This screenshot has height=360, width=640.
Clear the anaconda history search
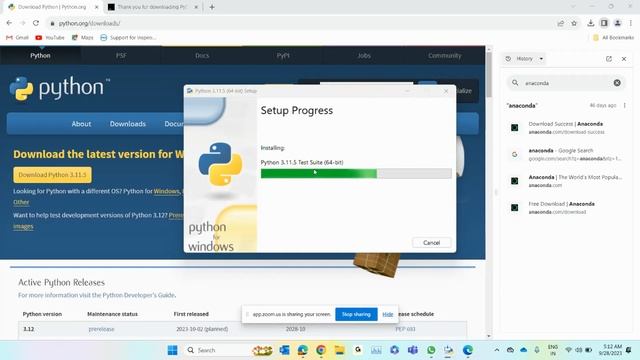617,83
